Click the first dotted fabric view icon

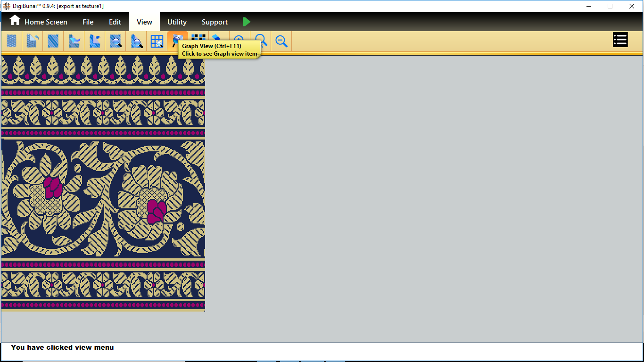pyautogui.click(x=12, y=41)
